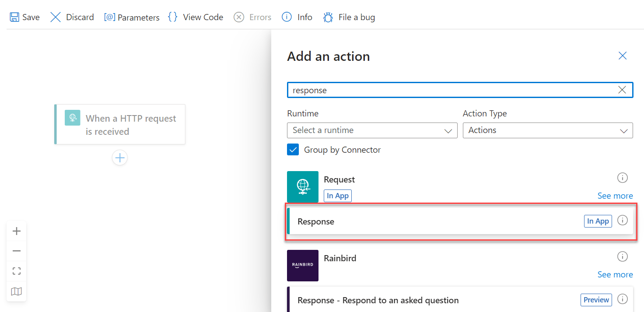Expand See more under Rainbird
This screenshot has height=312, width=644.
[615, 274]
